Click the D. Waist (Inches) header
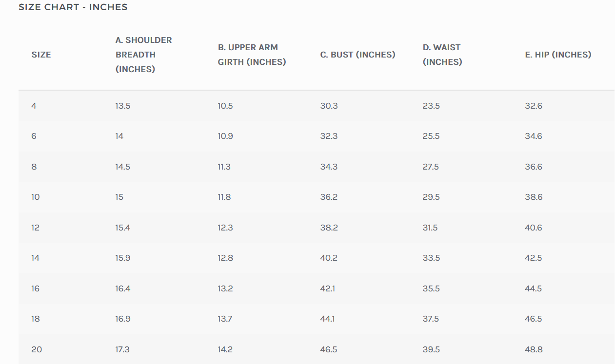Screen dimensions: 615x364 [x=442, y=55]
